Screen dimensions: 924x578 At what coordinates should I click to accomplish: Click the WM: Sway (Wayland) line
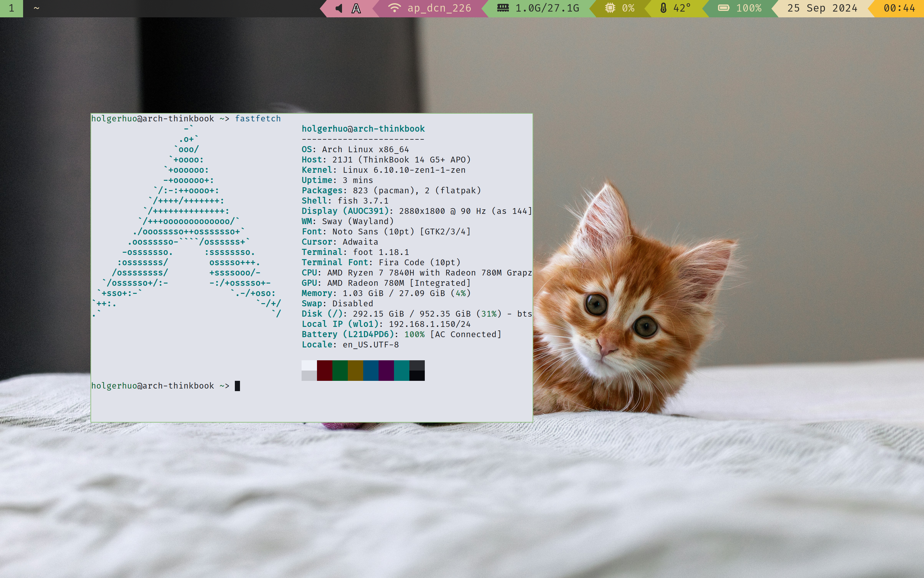(347, 221)
